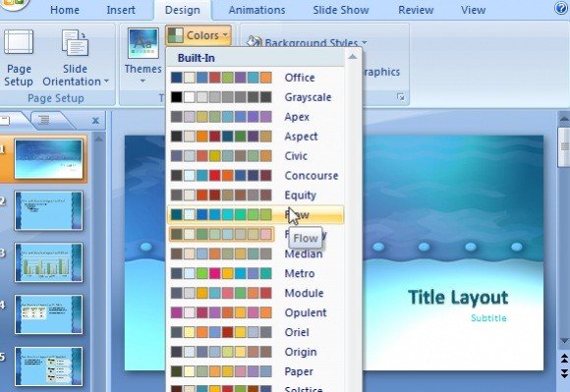This screenshot has width=570, height=392.
Task: Click main editor scroll-up arrow
Action: (x=564, y=119)
